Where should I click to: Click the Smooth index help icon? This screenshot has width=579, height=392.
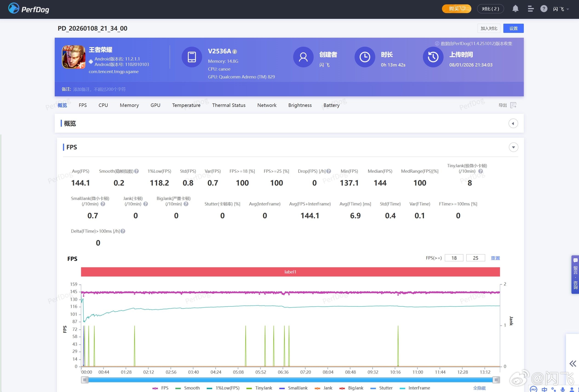tap(136, 171)
